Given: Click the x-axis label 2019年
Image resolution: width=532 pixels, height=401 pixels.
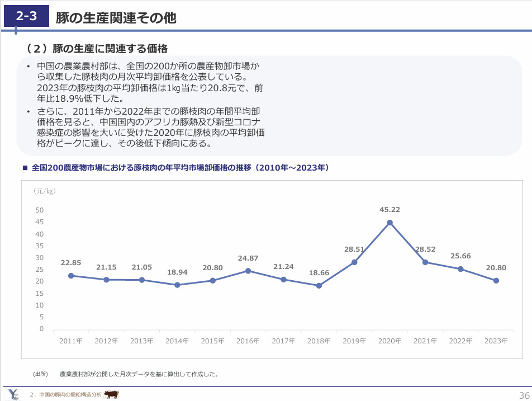Looking at the screenshot, I should pyautogui.click(x=354, y=341).
